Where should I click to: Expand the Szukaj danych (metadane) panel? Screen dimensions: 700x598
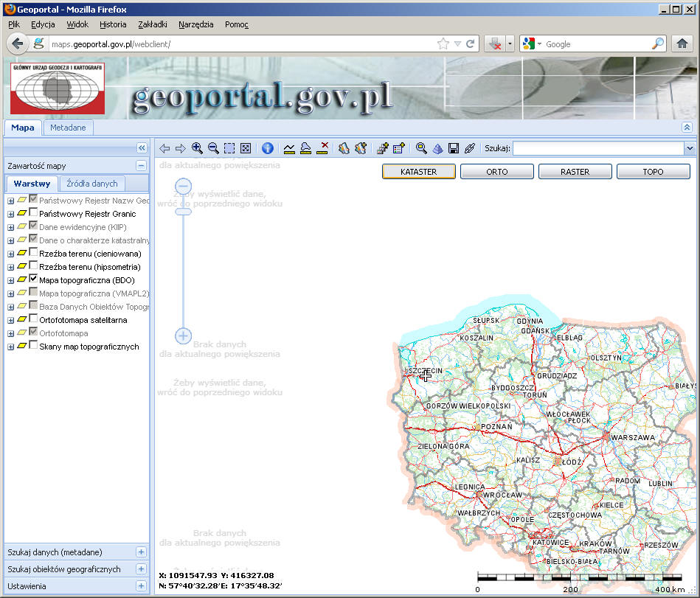tap(141, 552)
